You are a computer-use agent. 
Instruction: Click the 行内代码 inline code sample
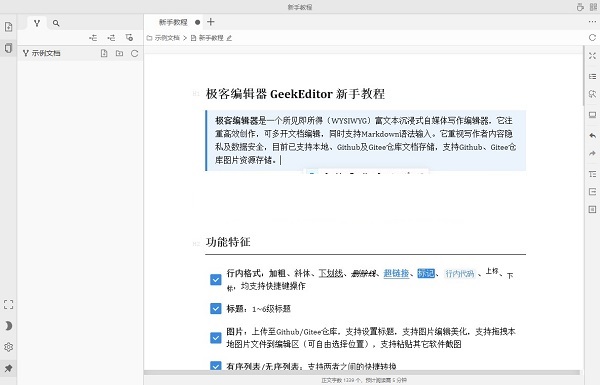click(x=459, y=274)
